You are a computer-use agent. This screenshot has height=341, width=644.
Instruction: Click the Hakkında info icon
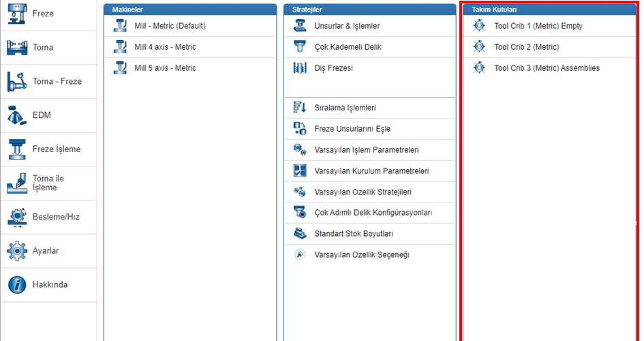pos(17,284)
